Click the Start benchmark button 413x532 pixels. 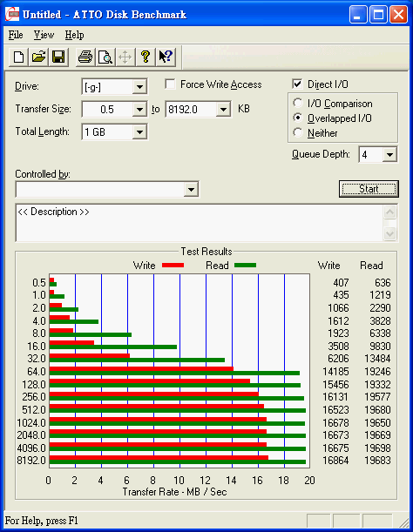[x=369, y=189]
